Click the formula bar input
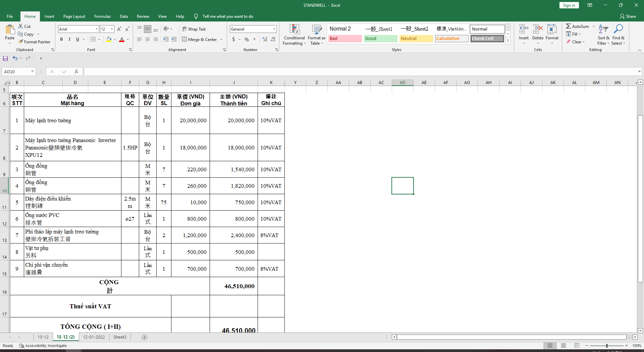The image size is (644, 352). pyautogui.click(x=360, y=72)
